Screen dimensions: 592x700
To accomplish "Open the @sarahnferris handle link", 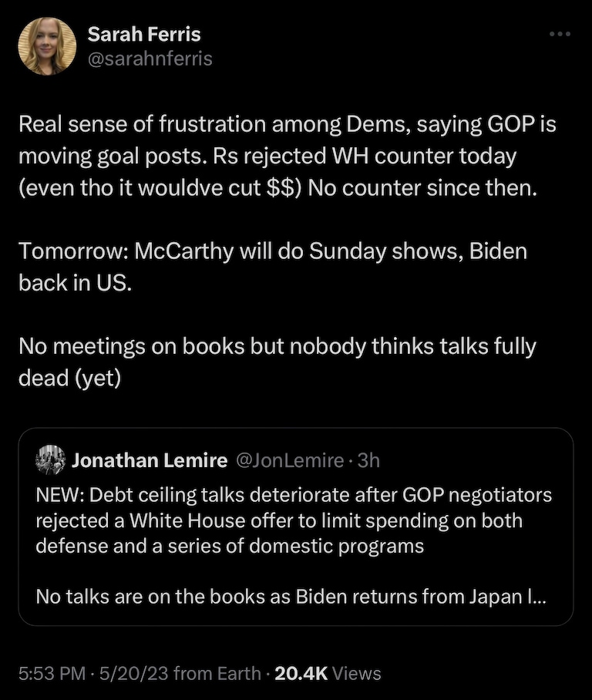I will pos(150,59).
